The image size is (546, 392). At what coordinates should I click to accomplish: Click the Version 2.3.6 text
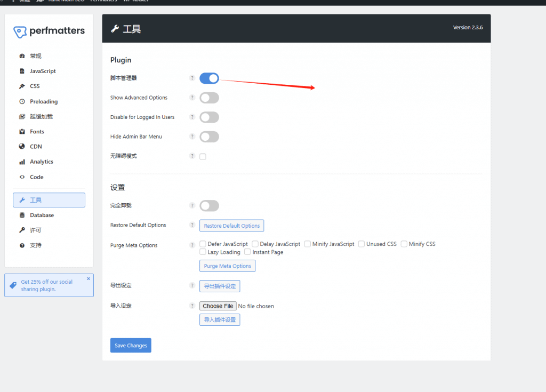[x=468, y=28]
